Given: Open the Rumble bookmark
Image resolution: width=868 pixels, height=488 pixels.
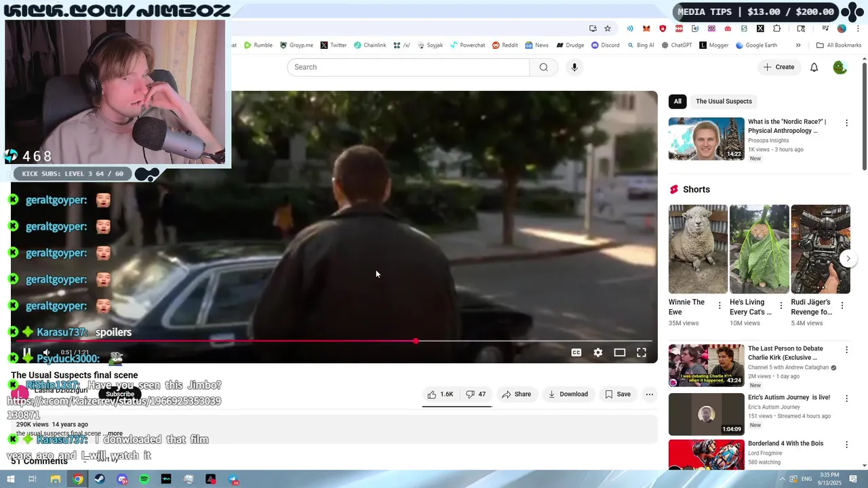Looking at the screenshot, I should (258, 45).
